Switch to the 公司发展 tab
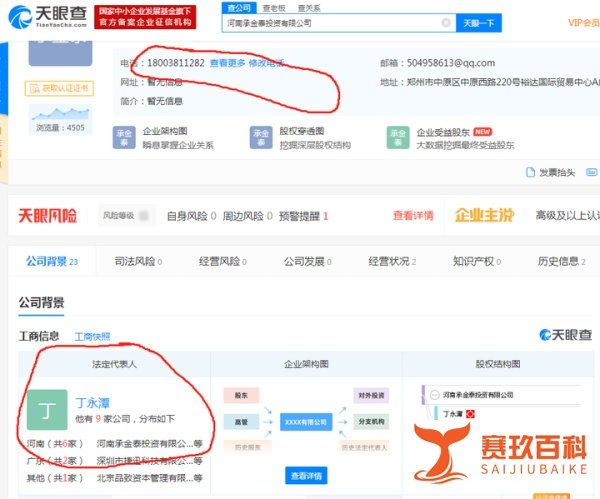Image resolution: width=600 pixels, height=499 pixels. tap(307, 261)
